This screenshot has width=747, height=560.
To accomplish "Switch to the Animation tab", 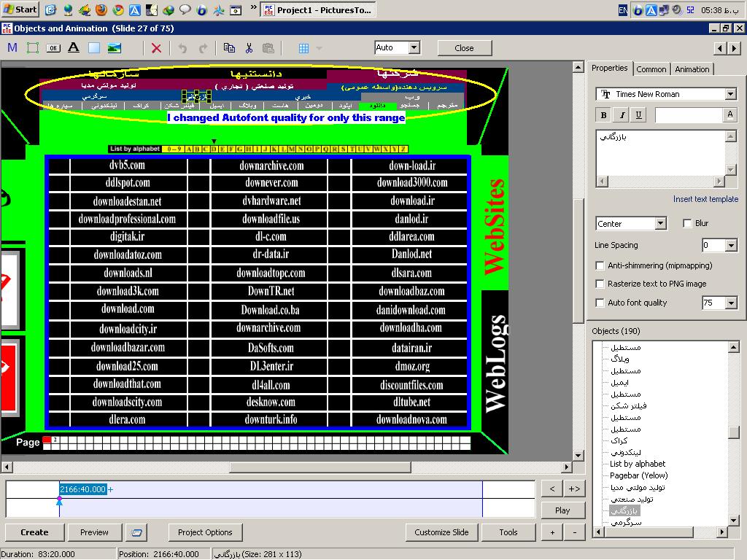I will pyautogui.click(x=692, y=69).
